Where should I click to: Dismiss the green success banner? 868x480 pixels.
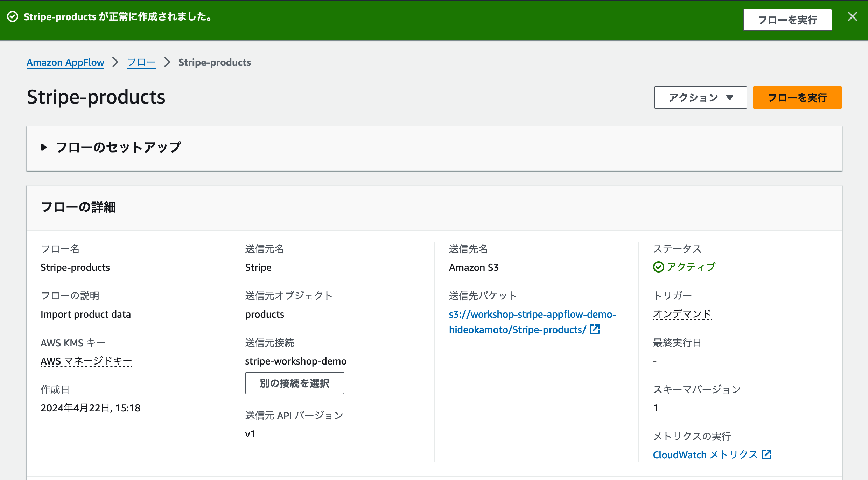[853, 16]
